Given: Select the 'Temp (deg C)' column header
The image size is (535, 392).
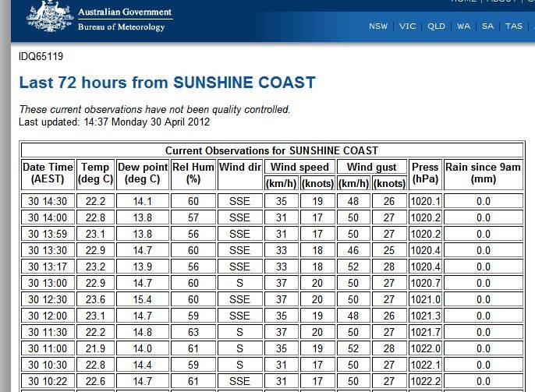Looking at the screenshot, I should point(95,173).
